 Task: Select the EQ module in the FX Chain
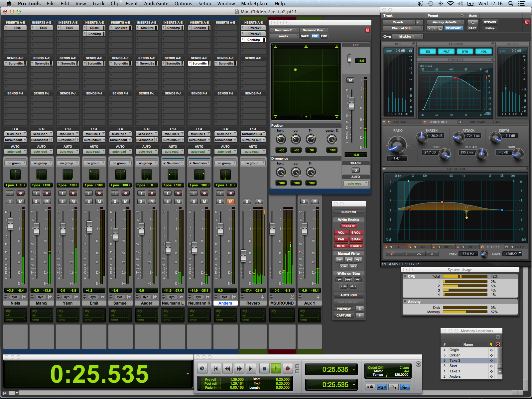coord(428,51)
